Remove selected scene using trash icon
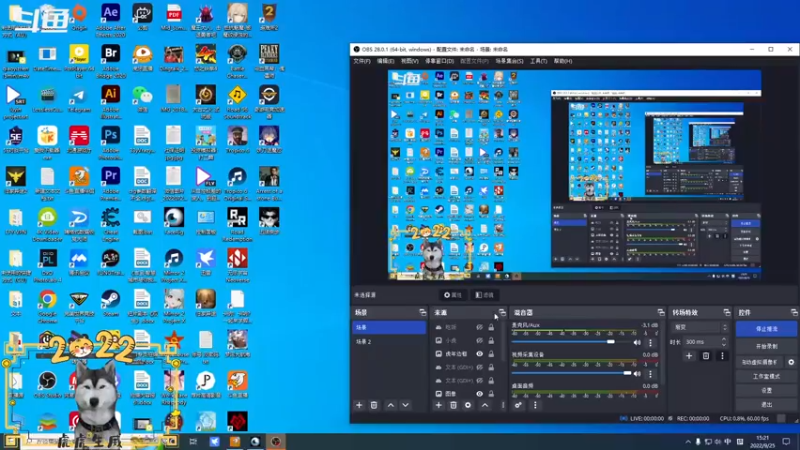The image size is (800, 450). 374,405
